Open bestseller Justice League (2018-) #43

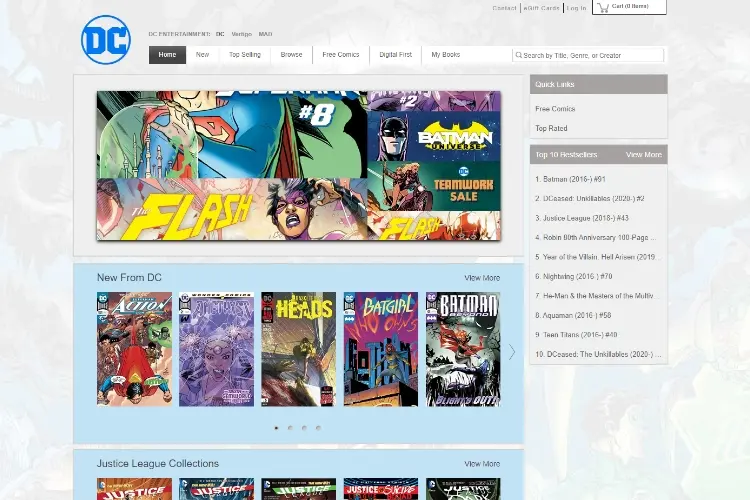coord(582,218)
